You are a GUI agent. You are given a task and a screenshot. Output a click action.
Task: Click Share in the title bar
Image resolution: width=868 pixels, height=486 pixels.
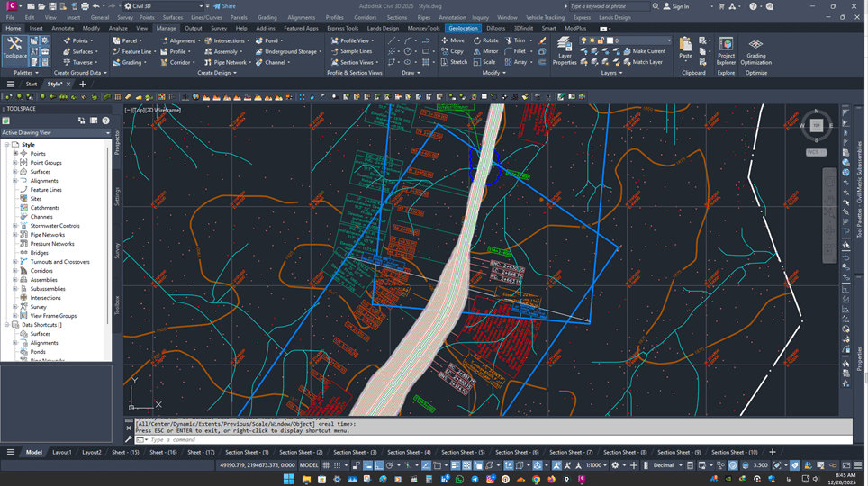(x=224, y=6)
